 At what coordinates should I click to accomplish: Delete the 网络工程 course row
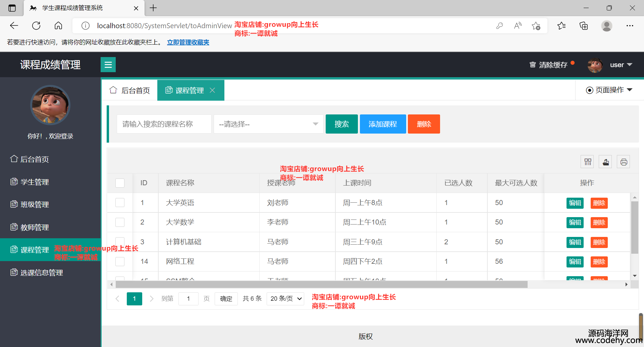tap(599, 262)
